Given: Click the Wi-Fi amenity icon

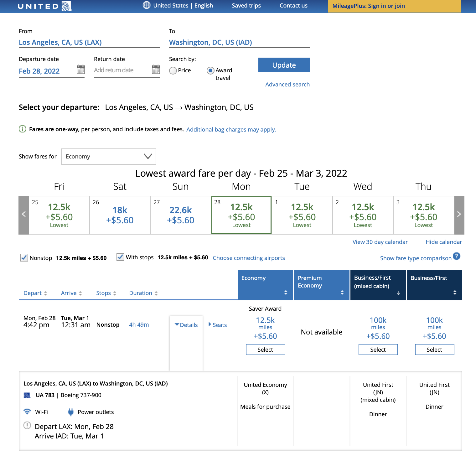Looking at the screenshot, I should (x=28, y=411).
